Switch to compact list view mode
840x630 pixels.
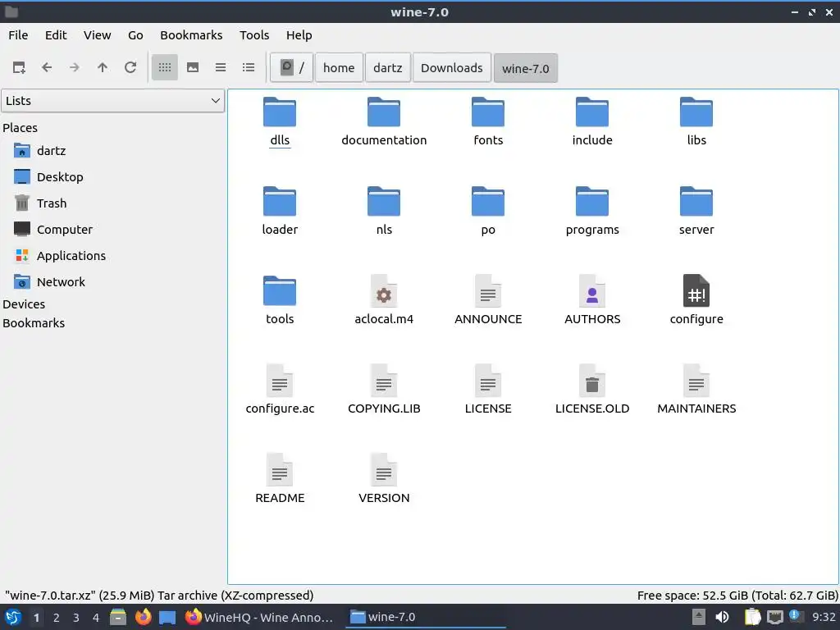coord(221,67)
